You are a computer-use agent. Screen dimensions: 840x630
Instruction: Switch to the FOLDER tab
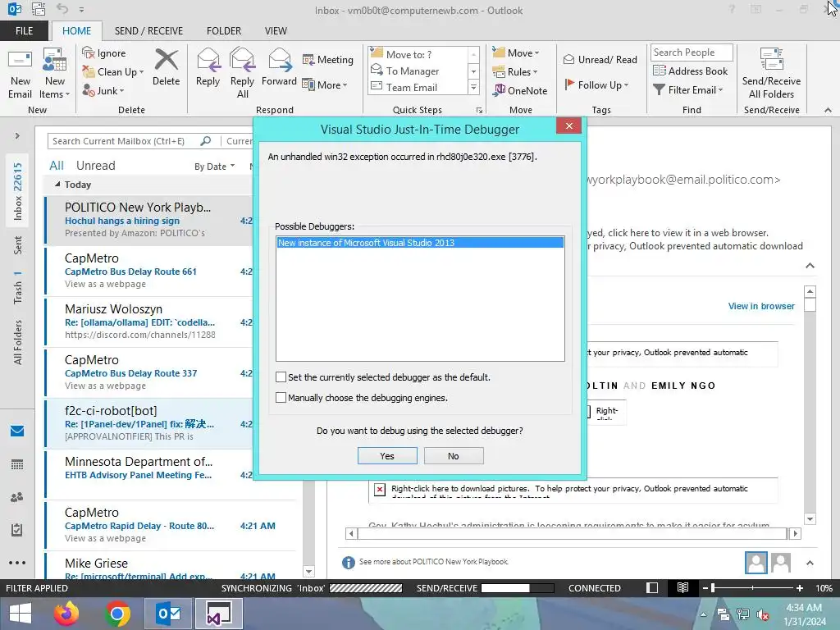click(224, 30)
